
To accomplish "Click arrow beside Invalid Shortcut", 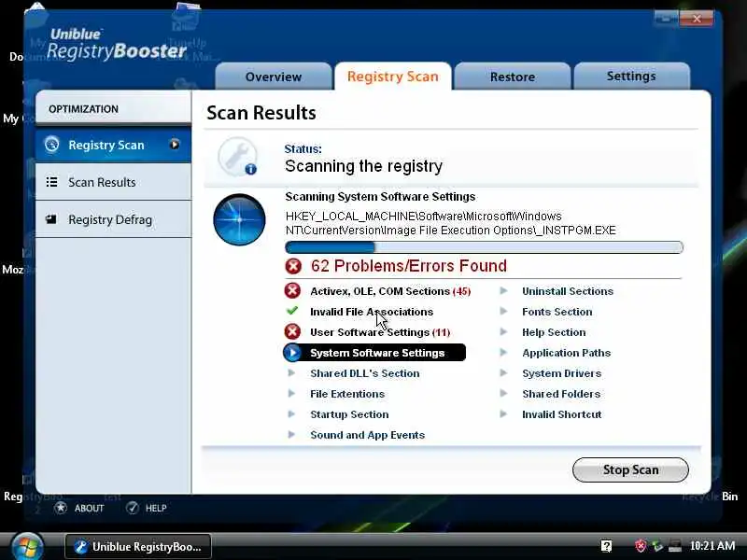I will click(x=503, y=413).
